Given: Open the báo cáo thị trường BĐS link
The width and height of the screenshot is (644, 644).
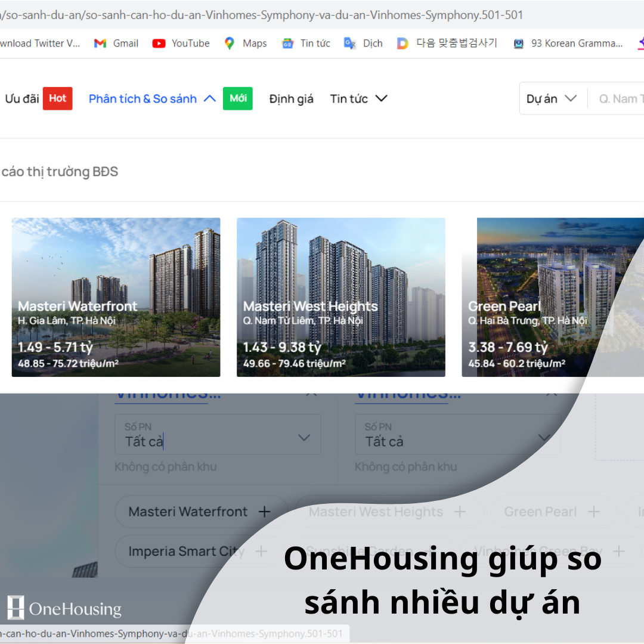Looking at the screenshot, I should coord(60,171).
